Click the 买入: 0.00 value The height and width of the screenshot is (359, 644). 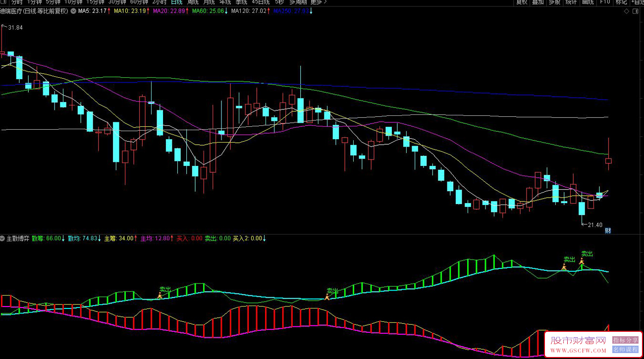click(x=190, y=238)
